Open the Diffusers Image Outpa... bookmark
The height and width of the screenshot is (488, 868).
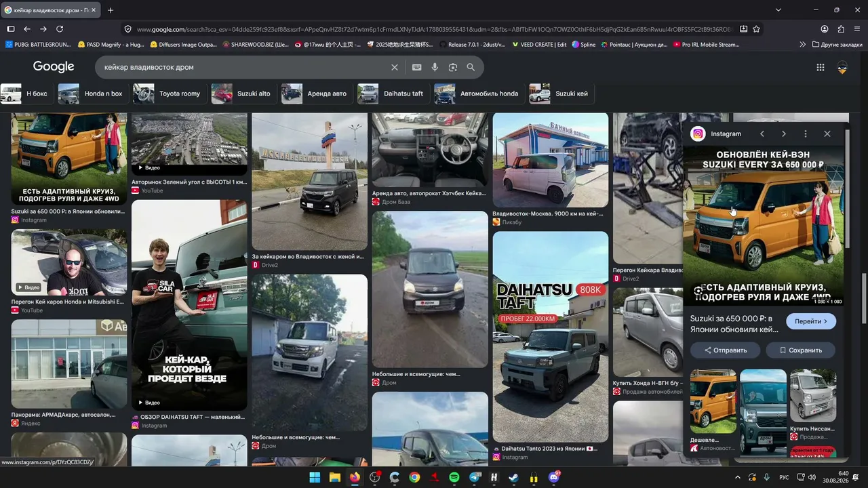coord(184,45)
